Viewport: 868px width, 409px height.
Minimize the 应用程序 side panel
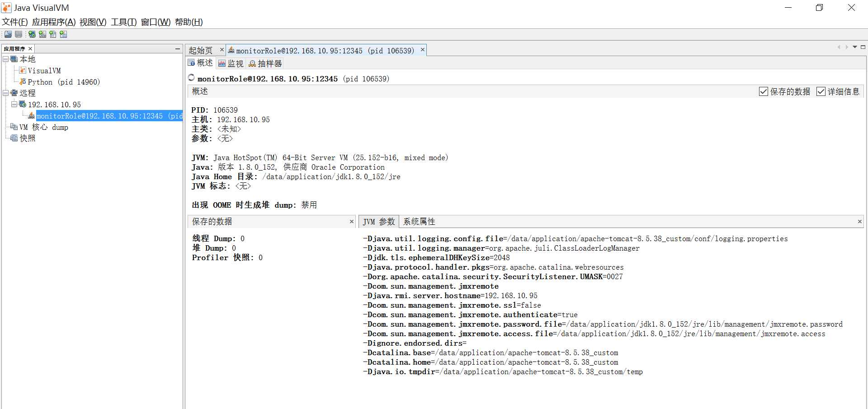point(178,48)
